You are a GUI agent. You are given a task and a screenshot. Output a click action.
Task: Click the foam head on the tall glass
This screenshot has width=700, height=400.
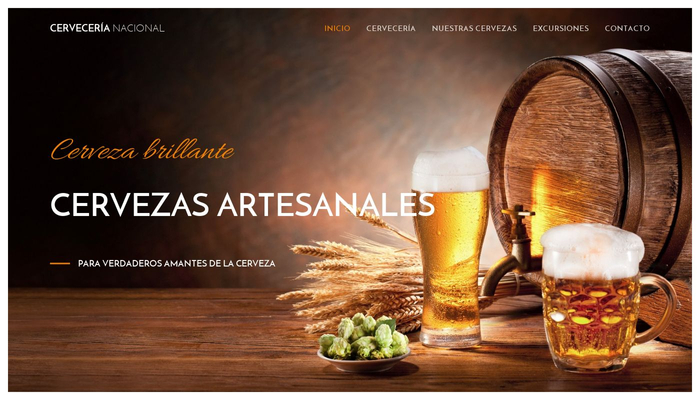(450, 169)
